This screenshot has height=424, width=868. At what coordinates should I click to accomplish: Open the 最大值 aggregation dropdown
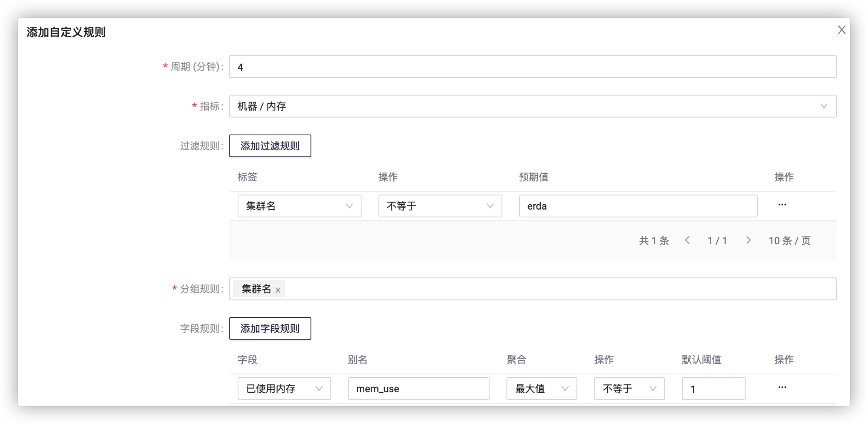pyautogui.click(x=541, y=389)
